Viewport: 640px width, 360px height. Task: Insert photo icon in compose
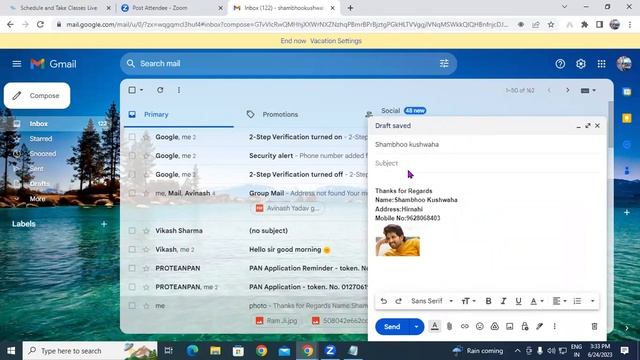pyautogui.click(x=510, y=326)
